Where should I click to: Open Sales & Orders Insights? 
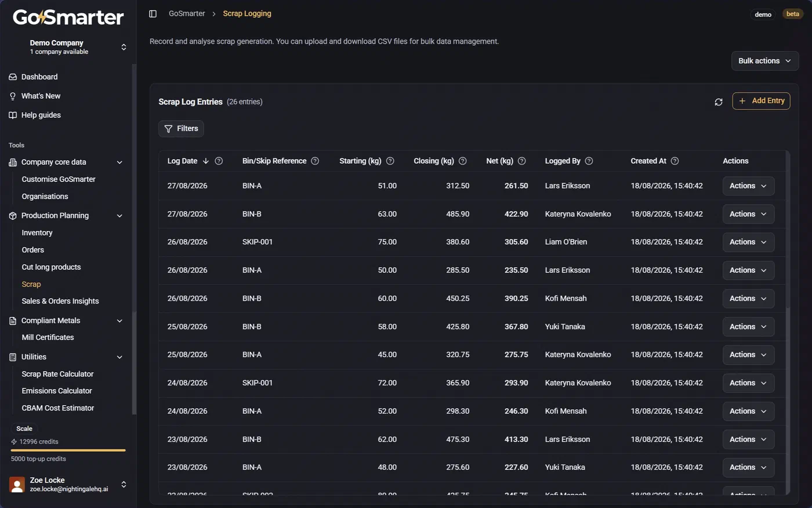click(60, 301)
